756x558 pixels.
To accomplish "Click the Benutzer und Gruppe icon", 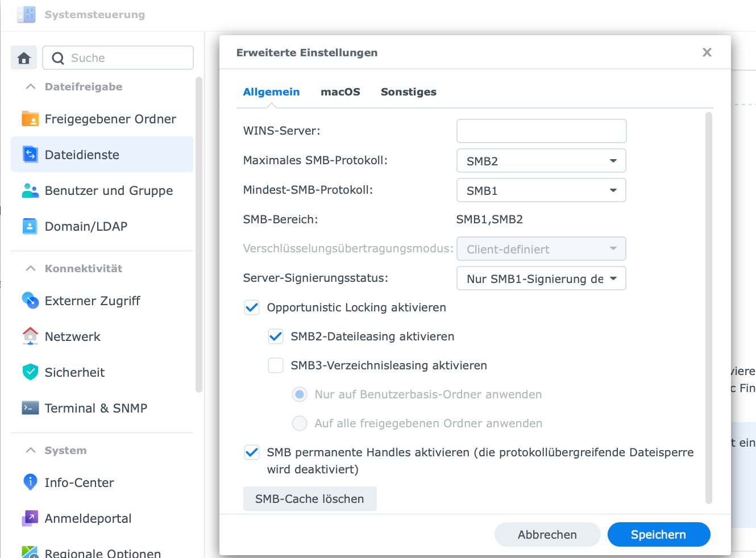I will pyautogui.click(x=30, y=190).
